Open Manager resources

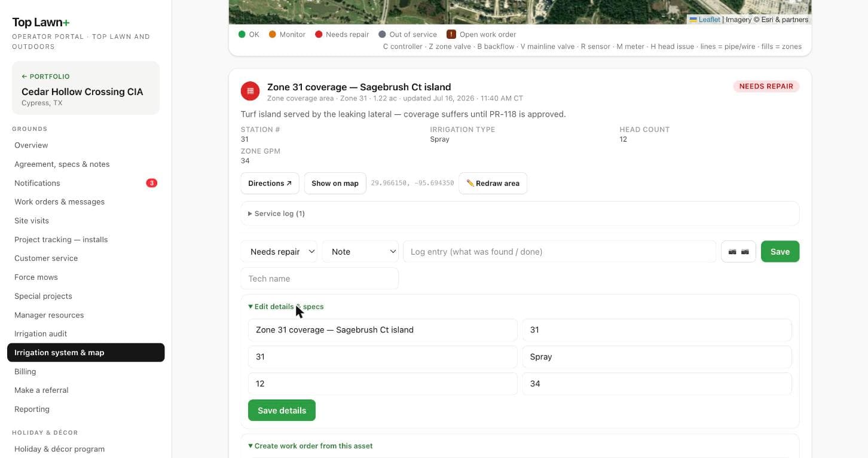(x=86, y=315)
